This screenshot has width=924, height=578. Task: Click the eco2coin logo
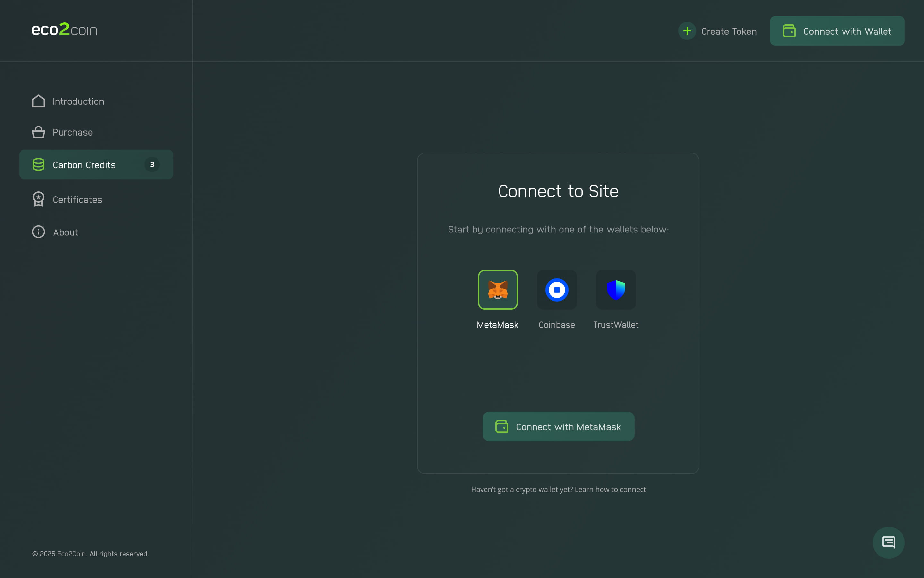tap(64, 30)
